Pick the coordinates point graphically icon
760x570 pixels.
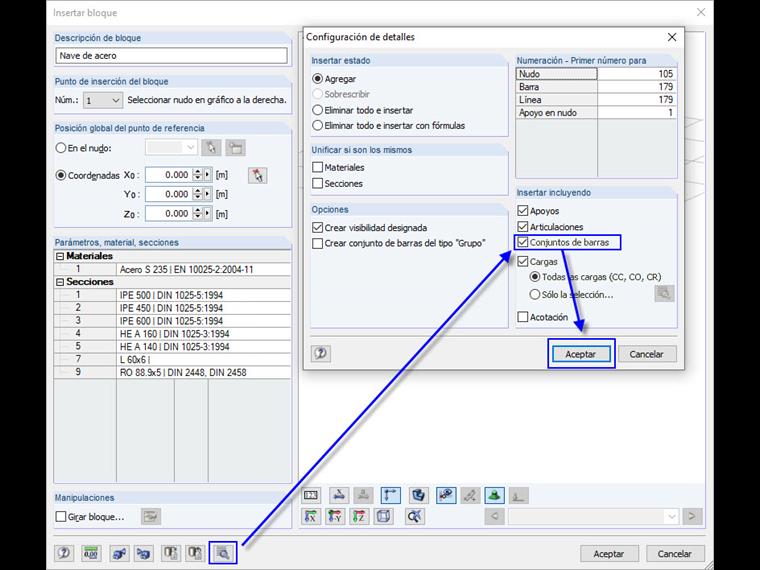[257, 175]
